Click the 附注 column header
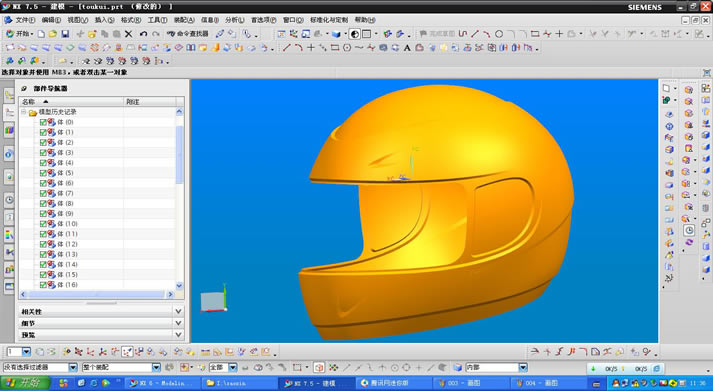The width and height of the screenshot is (713, 391). [x=150, y=102]
